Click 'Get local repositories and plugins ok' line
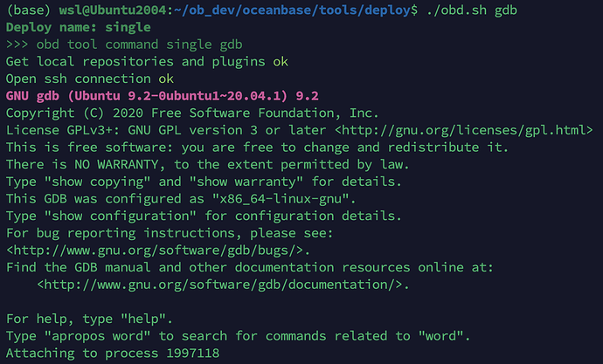This screenshot has width=603, height=364. pyautogui.click(x=147, y=61)
